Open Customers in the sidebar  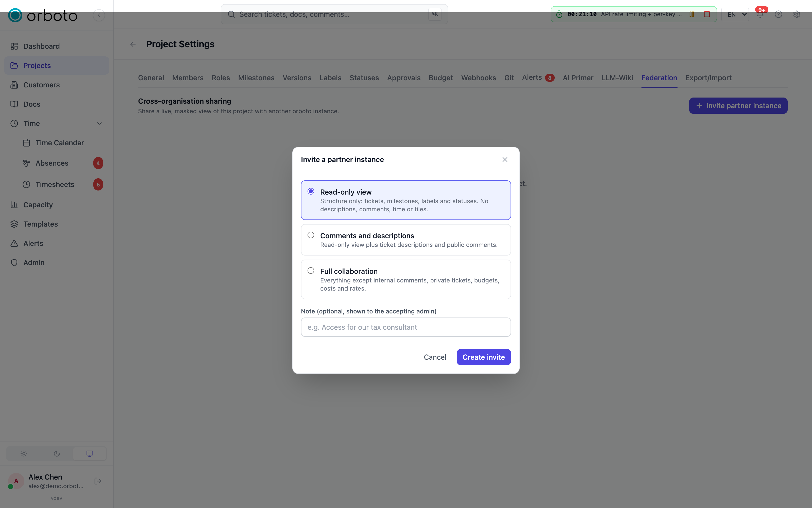point(56,85)
